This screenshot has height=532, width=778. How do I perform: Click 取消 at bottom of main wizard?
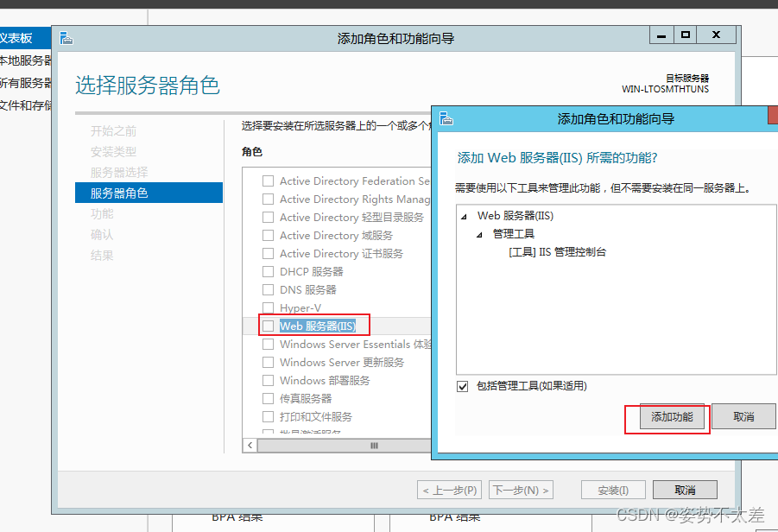click(685, 491)
